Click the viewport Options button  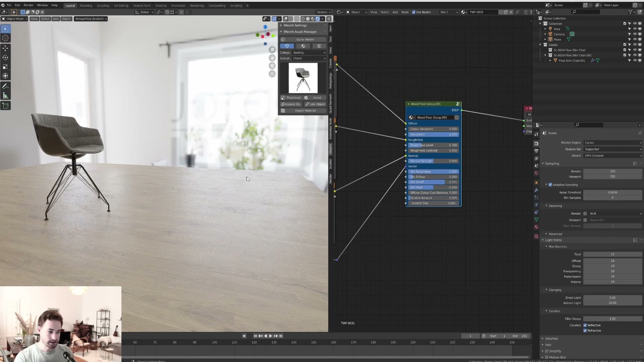[324, 12]
